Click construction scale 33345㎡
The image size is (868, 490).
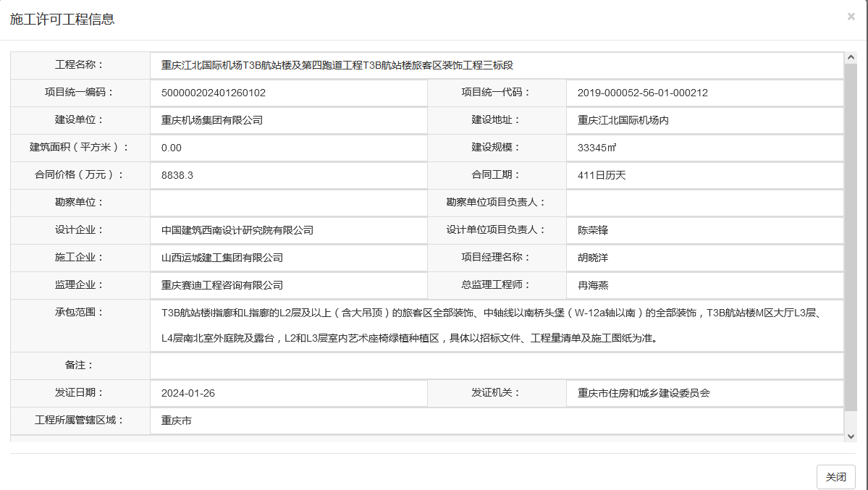597,148
